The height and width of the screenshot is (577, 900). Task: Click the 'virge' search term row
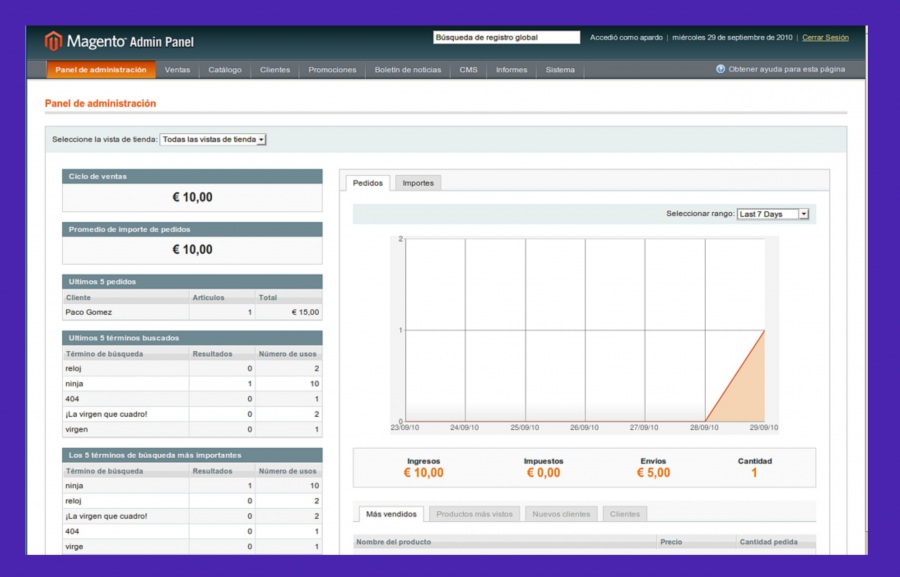click(x=192, y=547)
